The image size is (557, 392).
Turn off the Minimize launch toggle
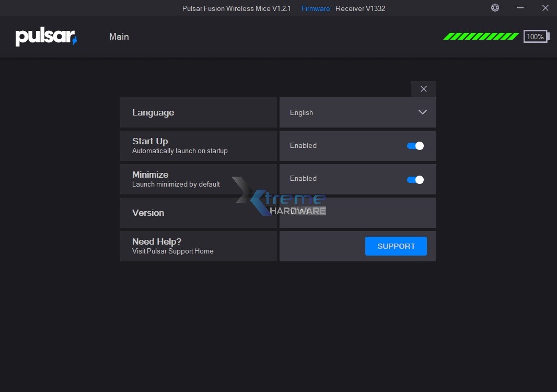click(415, 179)
